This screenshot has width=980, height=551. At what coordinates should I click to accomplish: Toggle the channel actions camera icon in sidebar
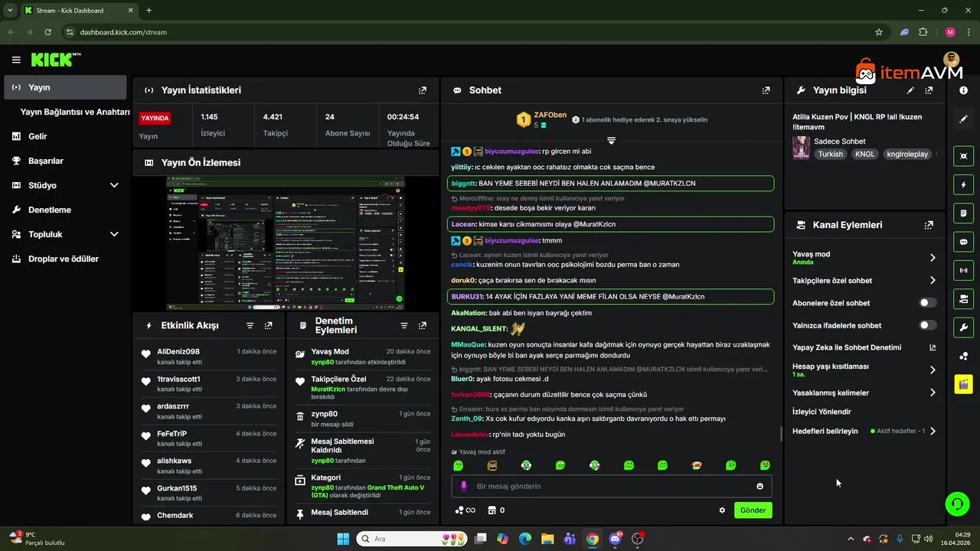963,298
